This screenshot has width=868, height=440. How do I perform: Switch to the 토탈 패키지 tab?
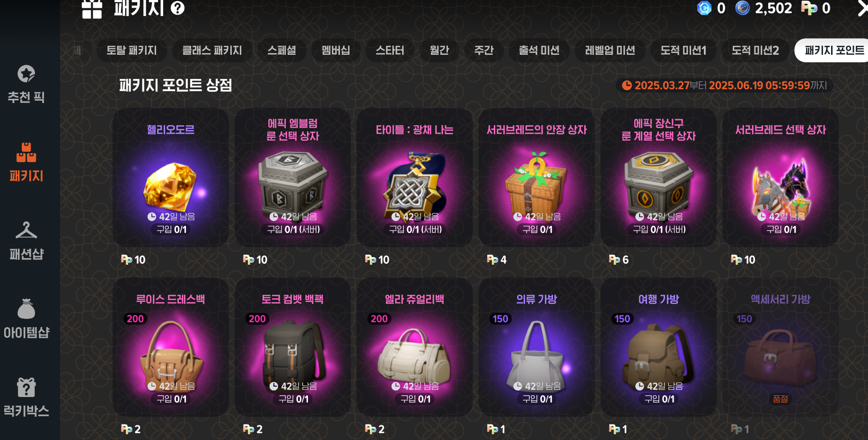click(132, 50)
